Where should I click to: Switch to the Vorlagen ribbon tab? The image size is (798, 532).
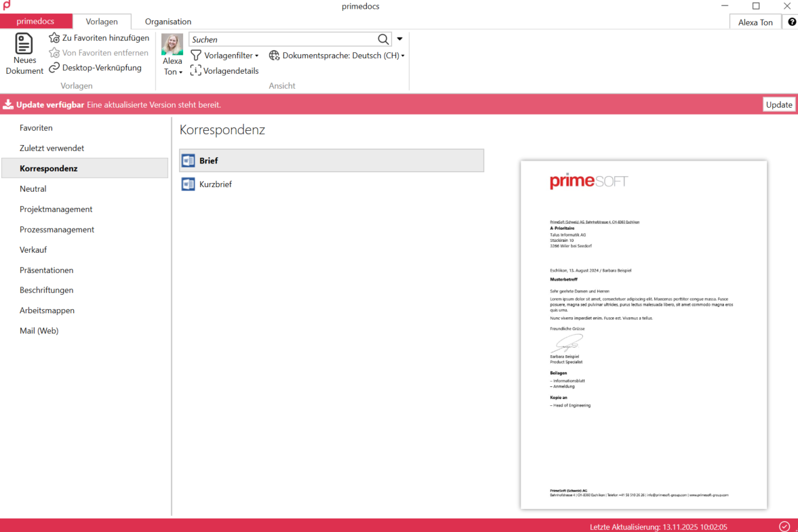(102, 22)
